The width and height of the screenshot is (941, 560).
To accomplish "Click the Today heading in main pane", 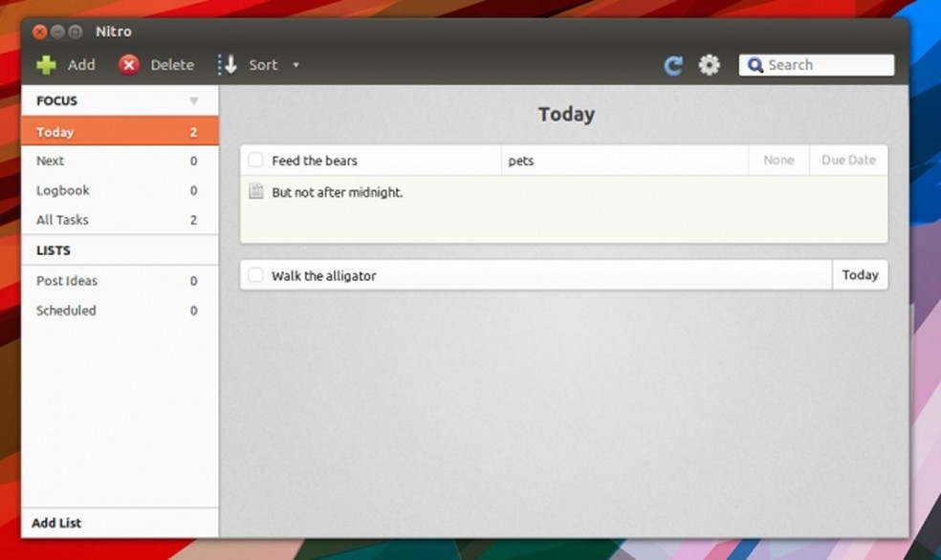I will pyautogui.click(x=566, y=114).
